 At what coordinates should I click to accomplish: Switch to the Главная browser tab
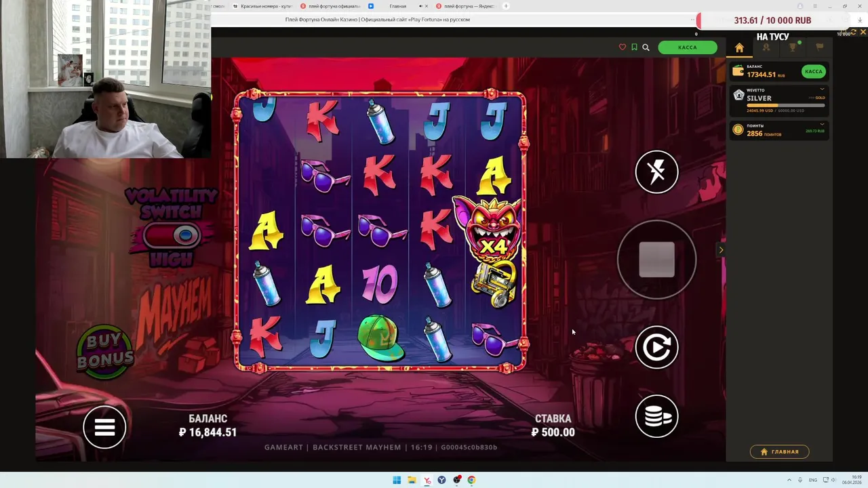pyautogui.click(x=398, y=6)
